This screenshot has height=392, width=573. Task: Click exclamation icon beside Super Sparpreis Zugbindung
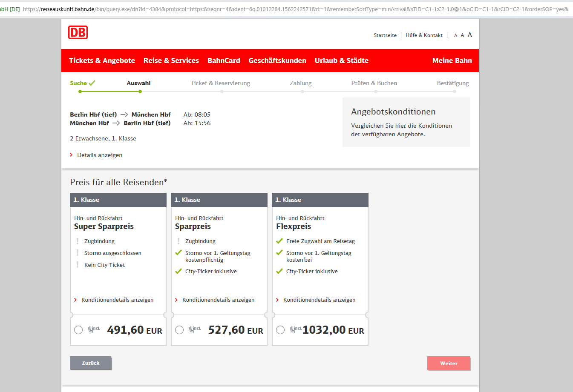tap(78, 241)
